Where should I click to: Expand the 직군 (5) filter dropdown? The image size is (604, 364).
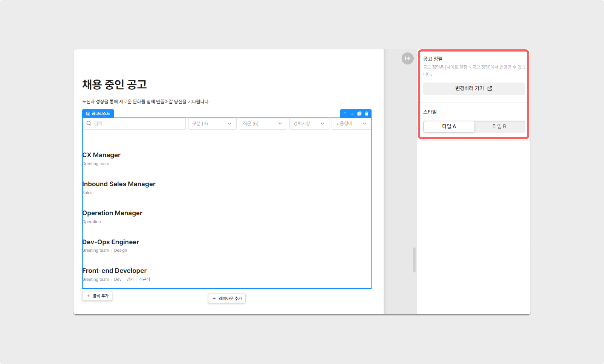click(x=263, y=123)
